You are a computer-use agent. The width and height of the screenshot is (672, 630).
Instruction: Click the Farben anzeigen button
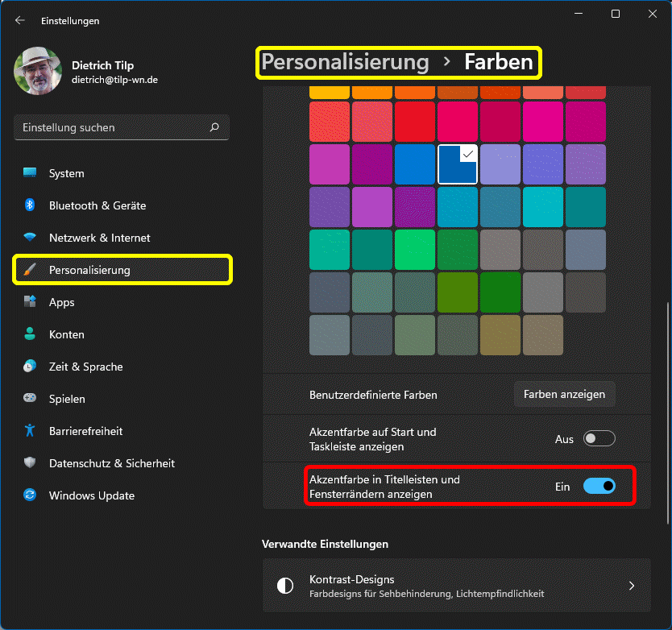pos(564,395)
